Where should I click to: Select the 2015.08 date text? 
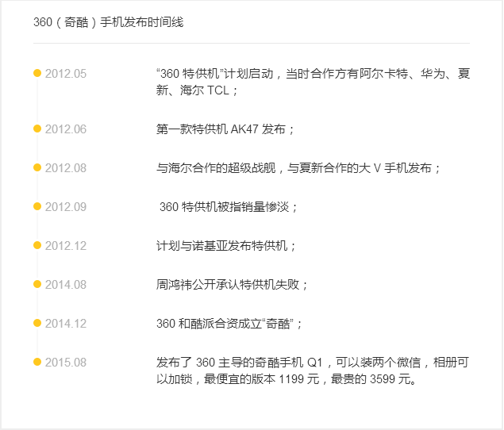[66, 362]
